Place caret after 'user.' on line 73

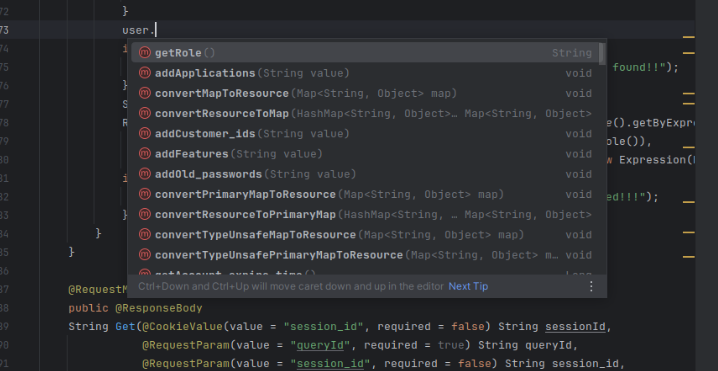click(x=156, y=30)
